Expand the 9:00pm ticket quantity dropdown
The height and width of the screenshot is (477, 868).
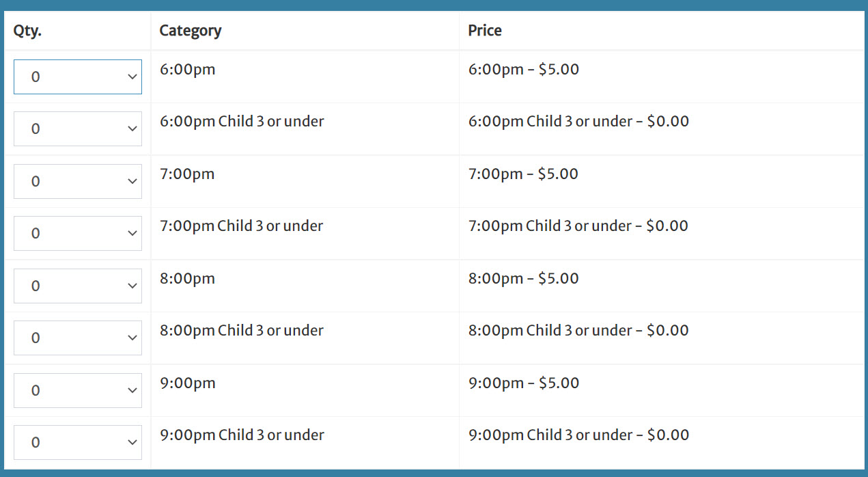tap(78, 390)
